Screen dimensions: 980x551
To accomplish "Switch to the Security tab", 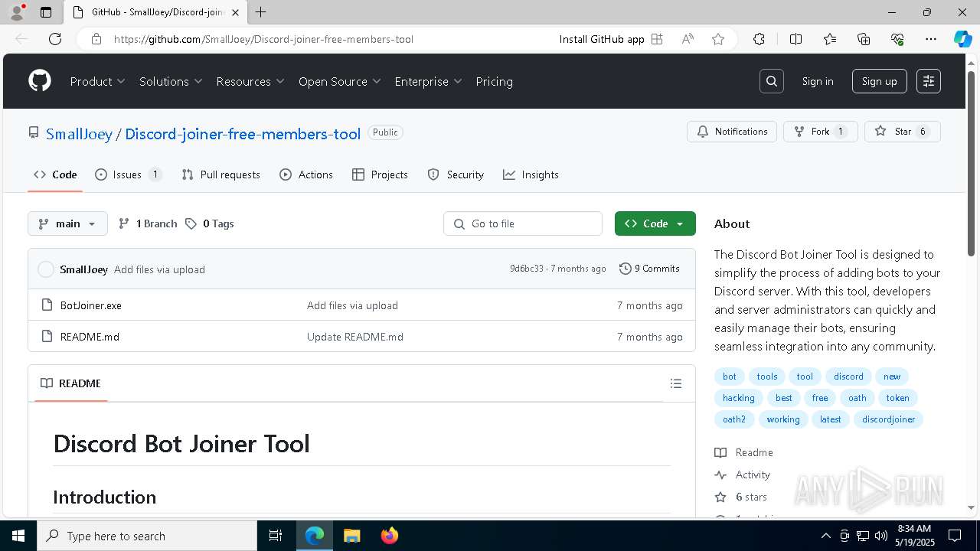I will [456, 174].
